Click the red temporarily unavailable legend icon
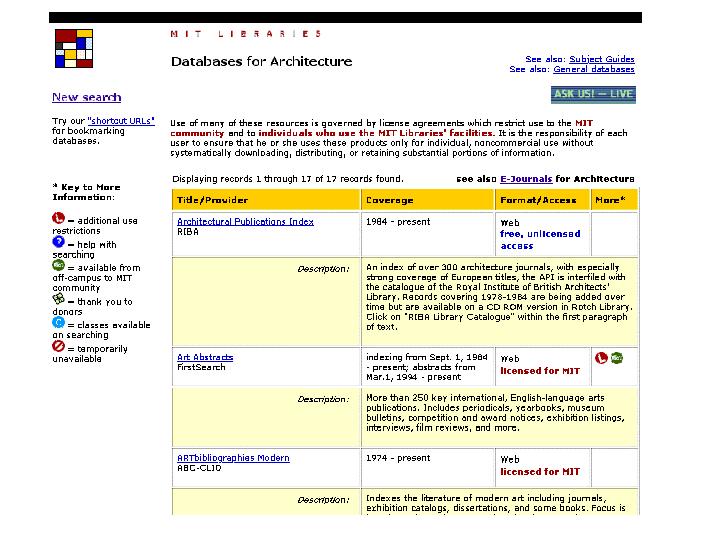 (x=58, y=346)
